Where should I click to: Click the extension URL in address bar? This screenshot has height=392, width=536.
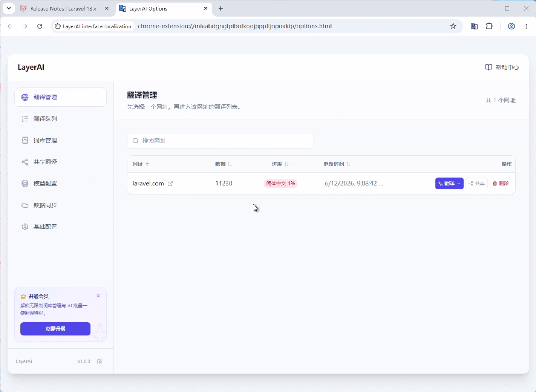(235, 26)
